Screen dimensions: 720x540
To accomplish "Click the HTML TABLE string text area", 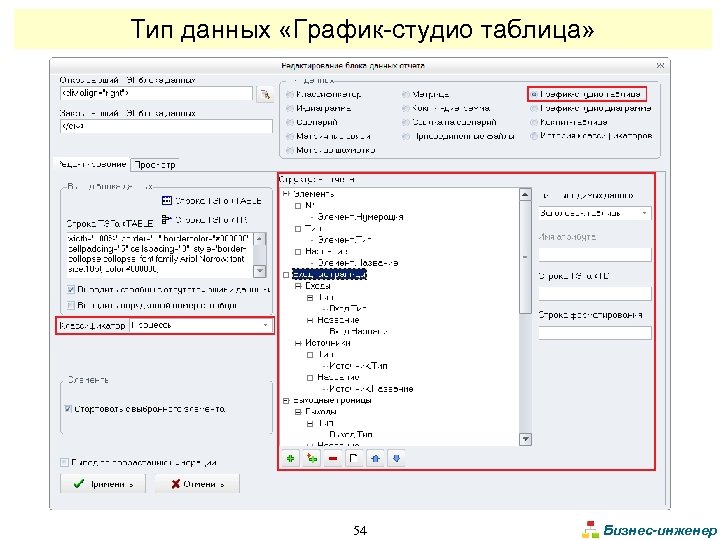I will pos(160,255).
